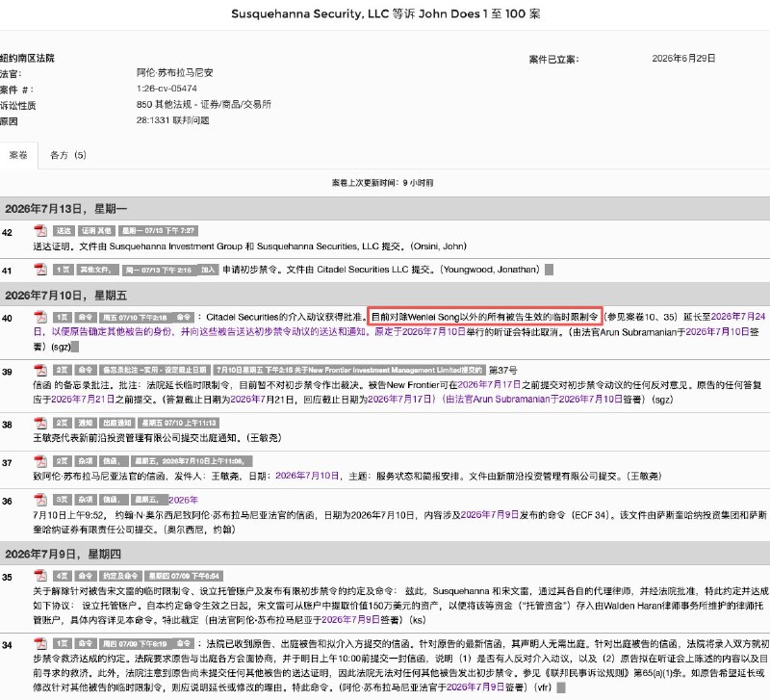Open the PDF icon for docket entry 34

[x=40, y=643]
